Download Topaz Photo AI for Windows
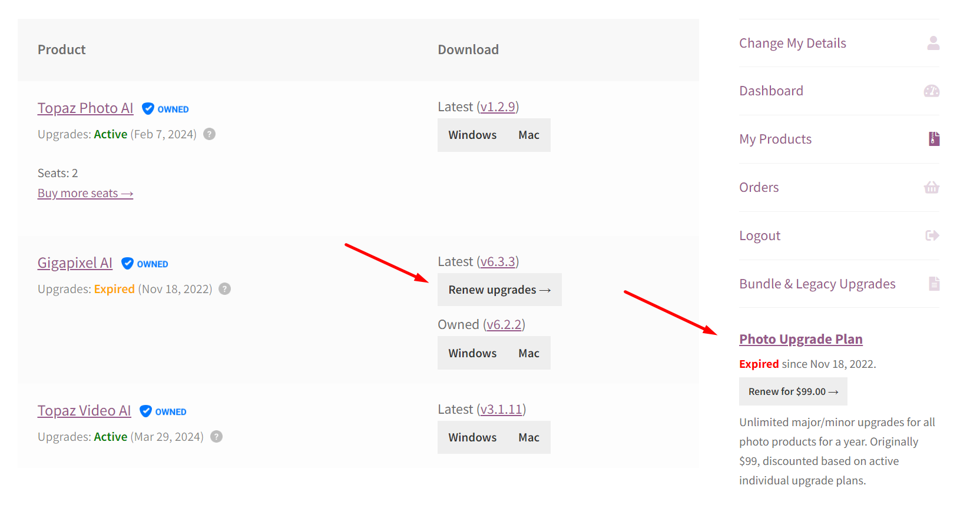Screen dimensions: 980x525 (x=472, y=135)
